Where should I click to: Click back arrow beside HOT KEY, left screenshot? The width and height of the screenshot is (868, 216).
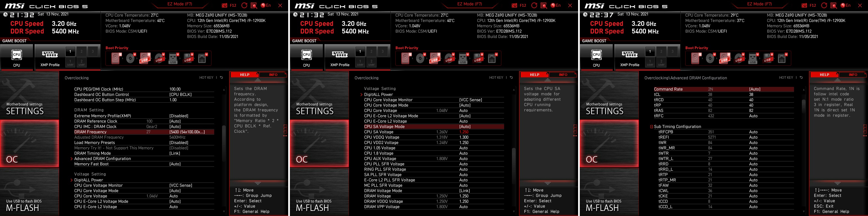[x=222, y=78]
